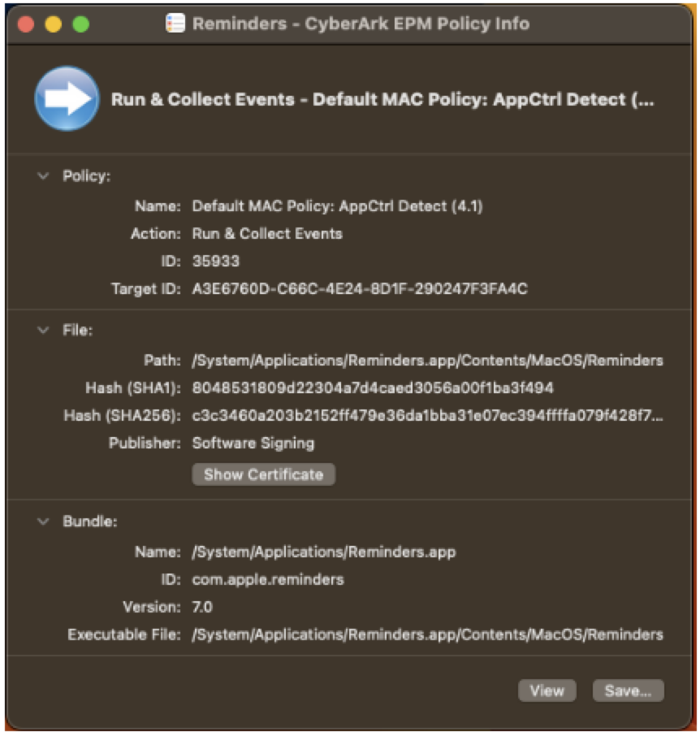Collapse the Bundle section
The width and height of the screenshot is (700, 736).
[45, 523]
